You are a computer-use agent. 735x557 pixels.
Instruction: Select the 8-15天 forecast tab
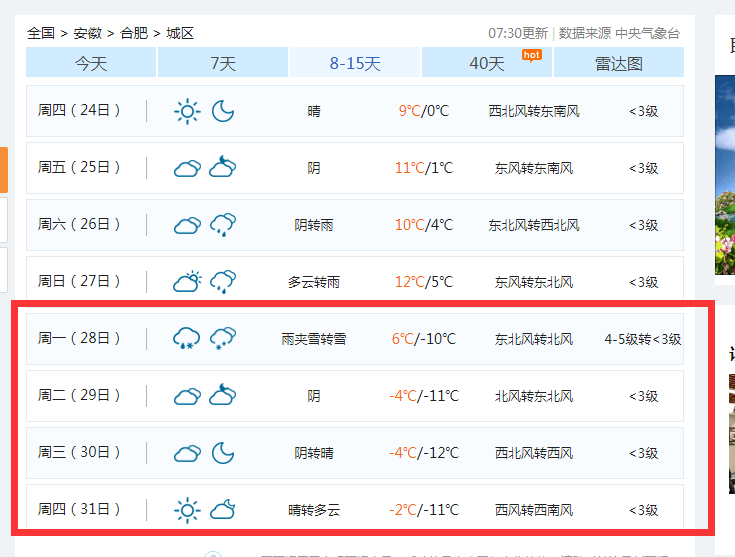coord(355,62)
